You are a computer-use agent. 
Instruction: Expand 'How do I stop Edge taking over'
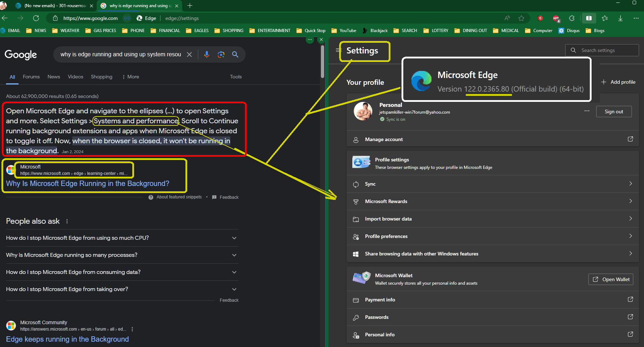click(122, 289)
